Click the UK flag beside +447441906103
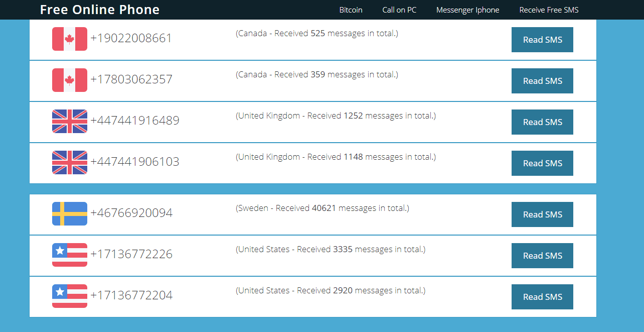Screen dimensions: 644x332 [x=69, y=162]
